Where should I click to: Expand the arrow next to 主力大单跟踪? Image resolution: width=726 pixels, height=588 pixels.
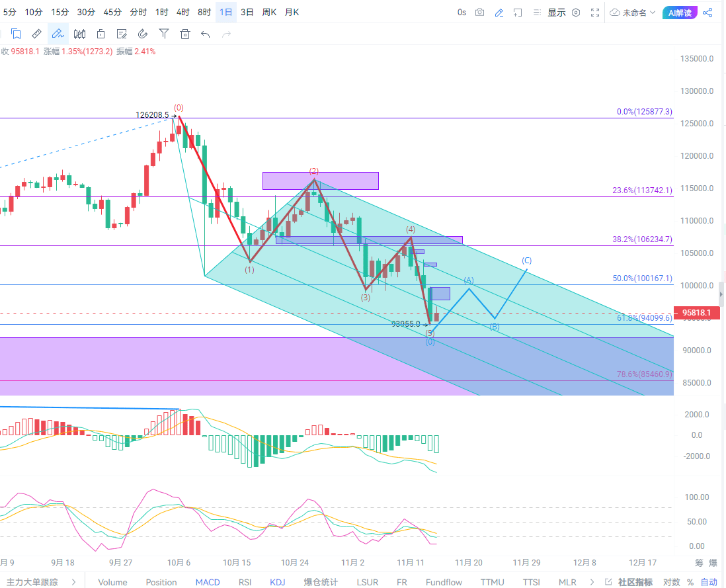(73, 582)
